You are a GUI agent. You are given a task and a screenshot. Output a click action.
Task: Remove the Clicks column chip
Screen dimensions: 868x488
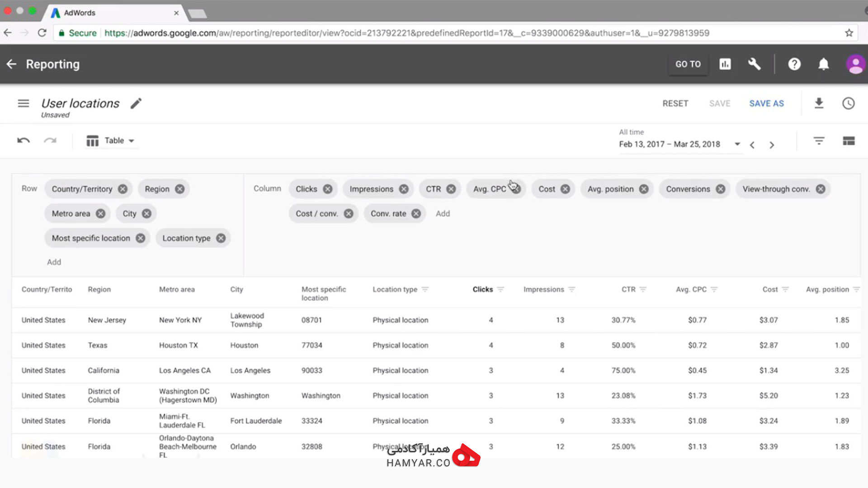(328, 189)
